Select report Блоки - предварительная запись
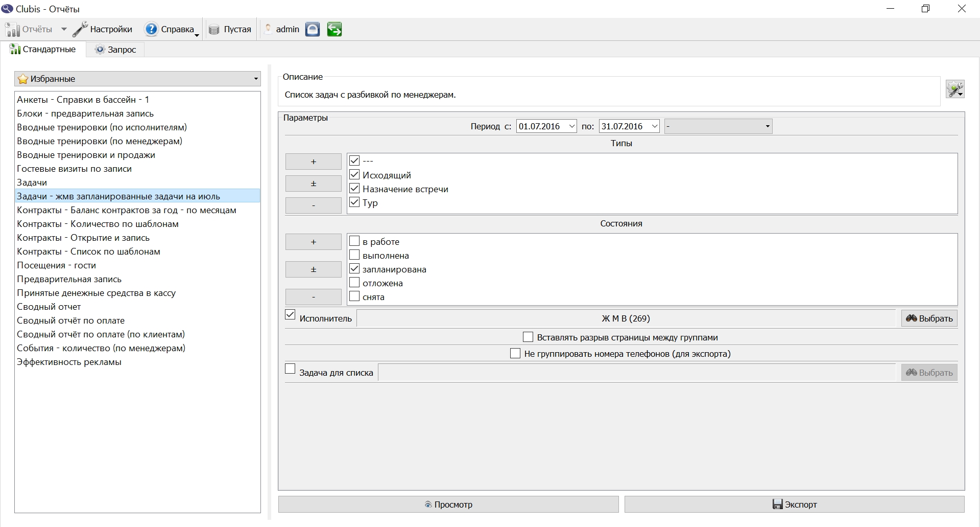 (x=137, y=113)
